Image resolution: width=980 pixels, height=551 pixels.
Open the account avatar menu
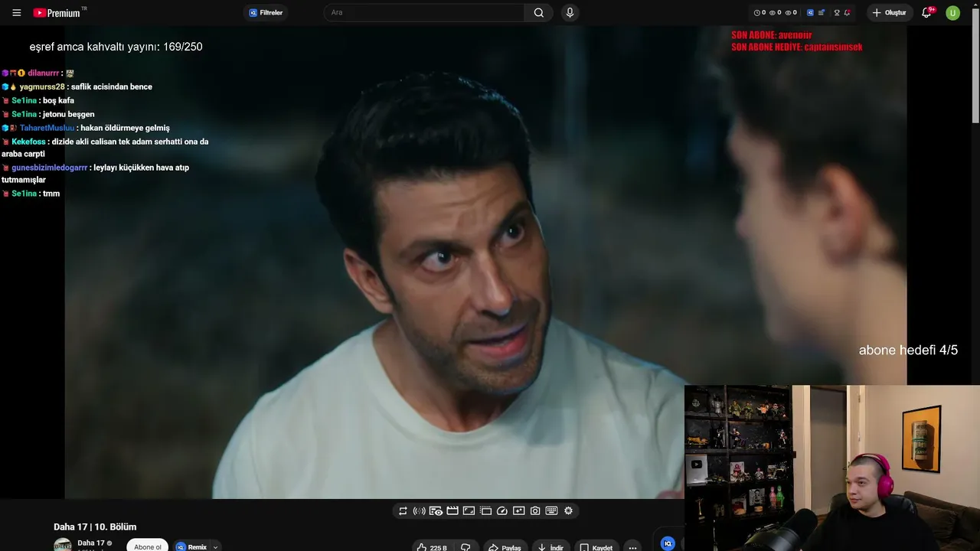click(952, 13)
